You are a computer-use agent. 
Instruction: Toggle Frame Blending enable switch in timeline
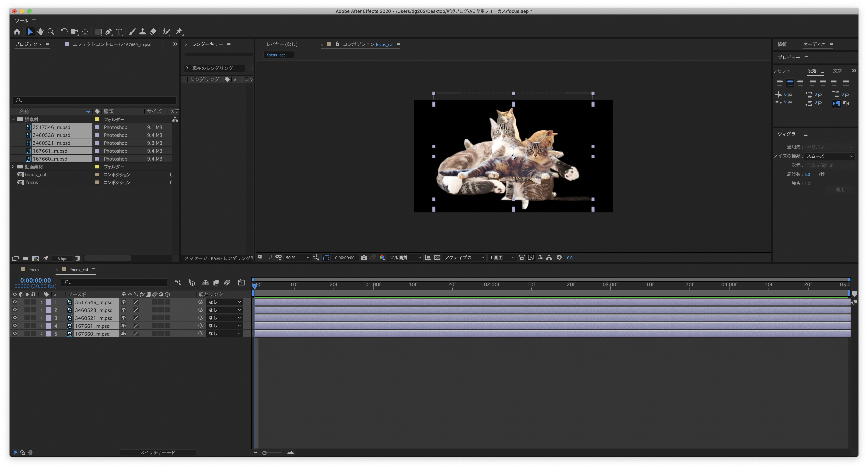pyautogui.click(x=216, y=283)
